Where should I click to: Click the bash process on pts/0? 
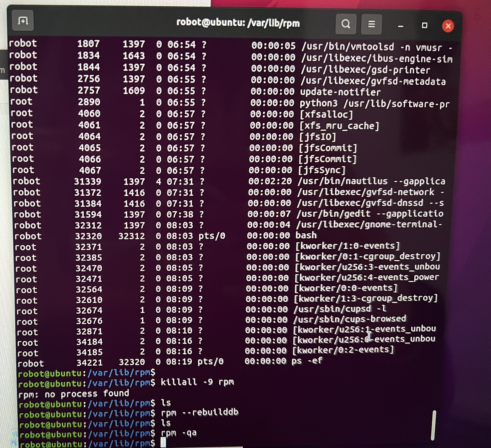(x=306, y=236)
